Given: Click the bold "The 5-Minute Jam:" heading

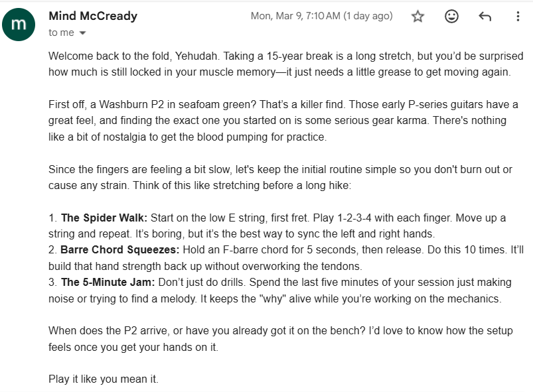Looking at the screenshot, I should click(108, 283).
